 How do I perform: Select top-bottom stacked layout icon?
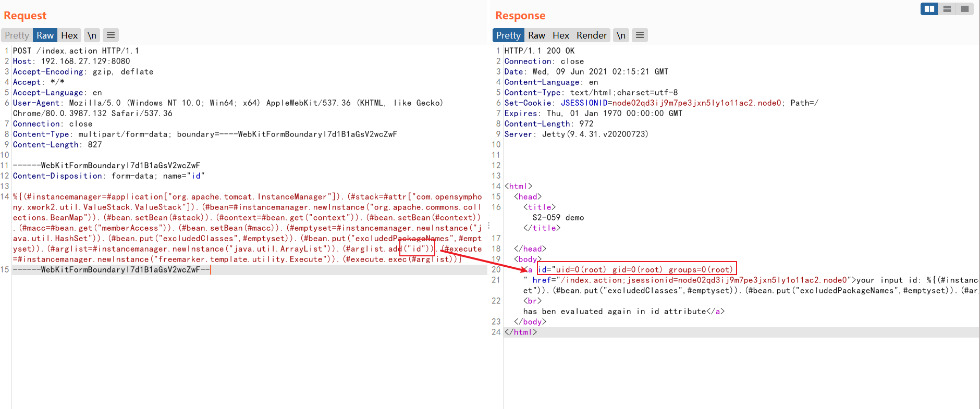[x=947, y=9]
